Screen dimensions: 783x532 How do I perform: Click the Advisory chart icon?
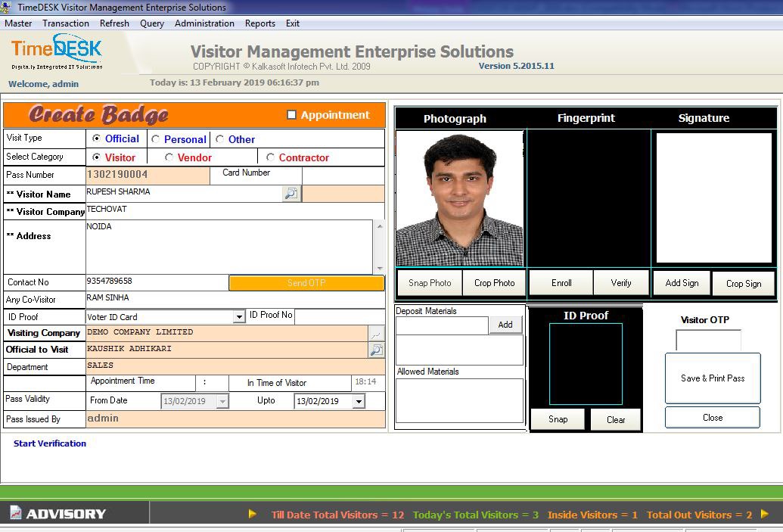coord(16,514)
